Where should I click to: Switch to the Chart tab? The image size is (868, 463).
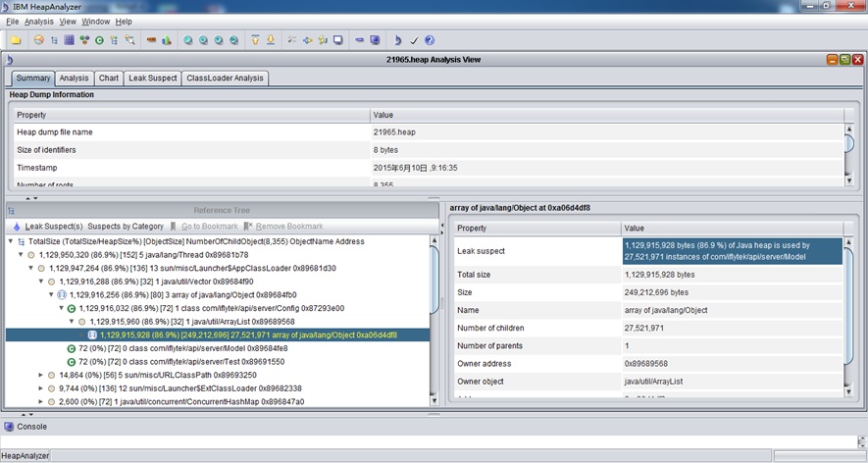[x=109, y=78]
